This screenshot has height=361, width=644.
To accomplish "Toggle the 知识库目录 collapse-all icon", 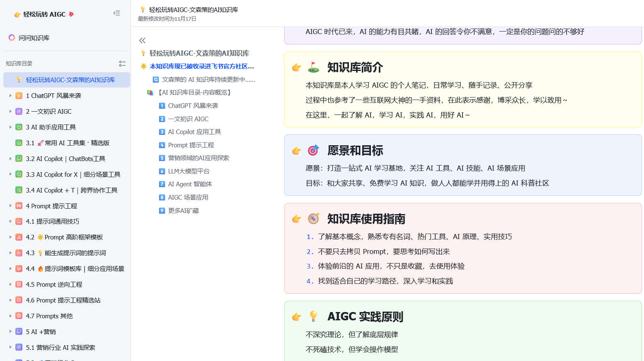I will 122,63.
